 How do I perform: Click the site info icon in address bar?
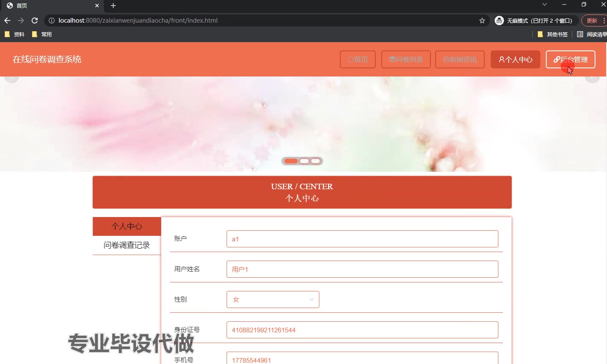coord(51,21)
